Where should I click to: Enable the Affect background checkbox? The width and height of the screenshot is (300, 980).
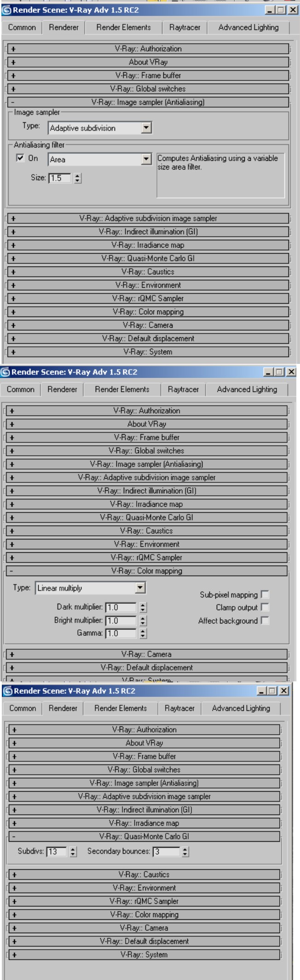point(265,620)
